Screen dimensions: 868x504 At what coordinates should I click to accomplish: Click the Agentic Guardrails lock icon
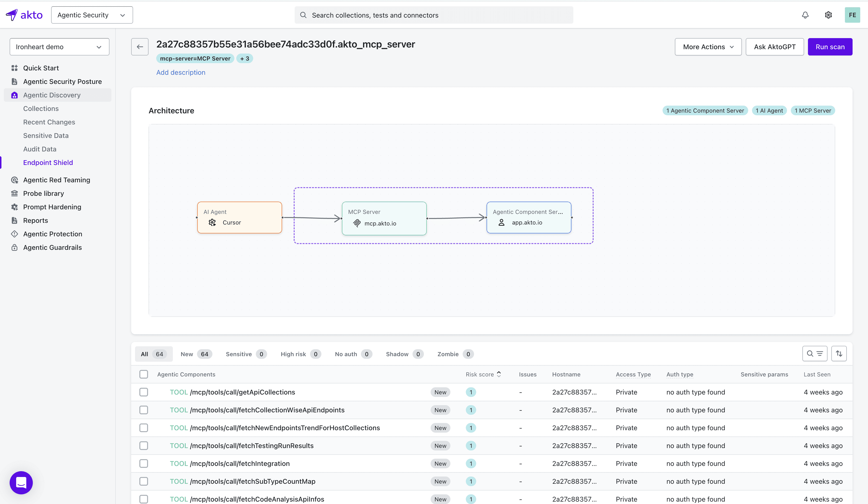click(x=14, y=247)
